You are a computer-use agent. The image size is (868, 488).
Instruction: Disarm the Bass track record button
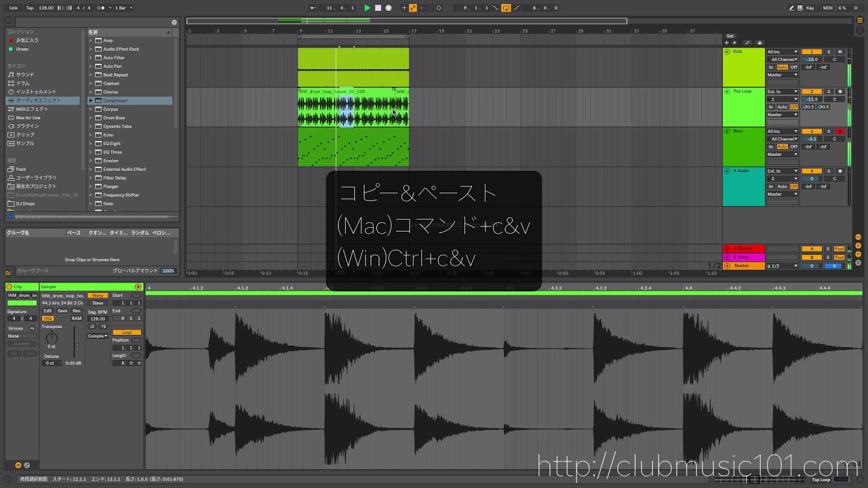click(x=840, y=131)
